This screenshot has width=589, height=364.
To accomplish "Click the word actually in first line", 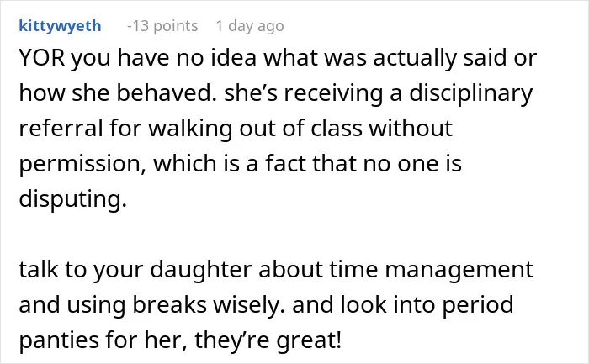I will pos(415,59).
